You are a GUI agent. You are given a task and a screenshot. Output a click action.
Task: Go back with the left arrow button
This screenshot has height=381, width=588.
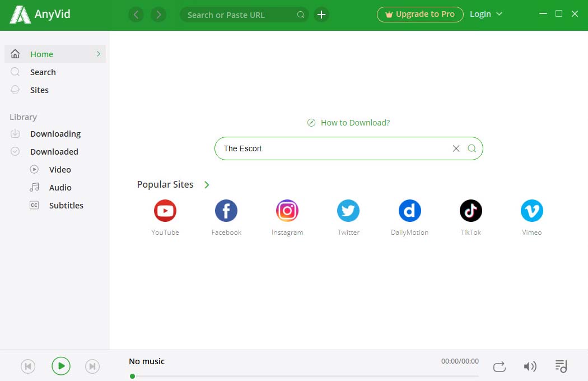pyautogui.click(x=136, y=15)
